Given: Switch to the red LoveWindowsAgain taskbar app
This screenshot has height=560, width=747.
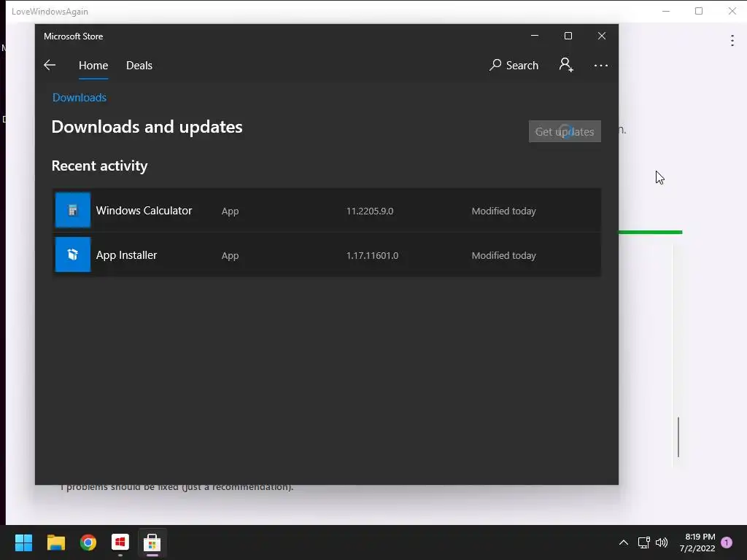Looking at the screenshot, I should (x=120, y=542).
